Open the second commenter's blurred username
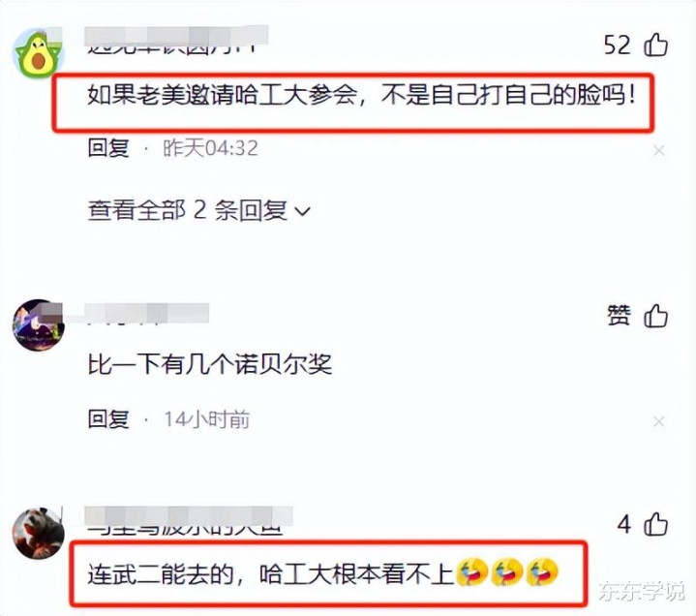696x616 pixels. (x=147, y=313)
